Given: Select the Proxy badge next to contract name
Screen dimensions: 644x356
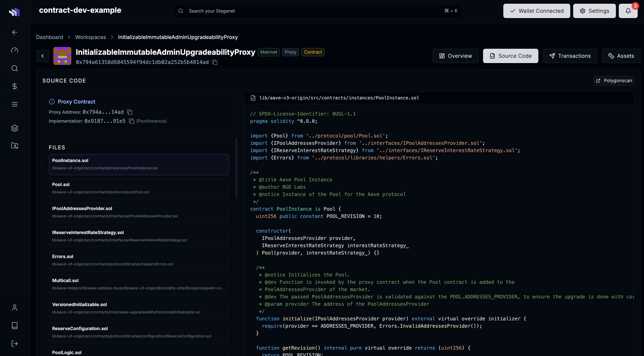Looking at the screenshot, I should [290, 52].
